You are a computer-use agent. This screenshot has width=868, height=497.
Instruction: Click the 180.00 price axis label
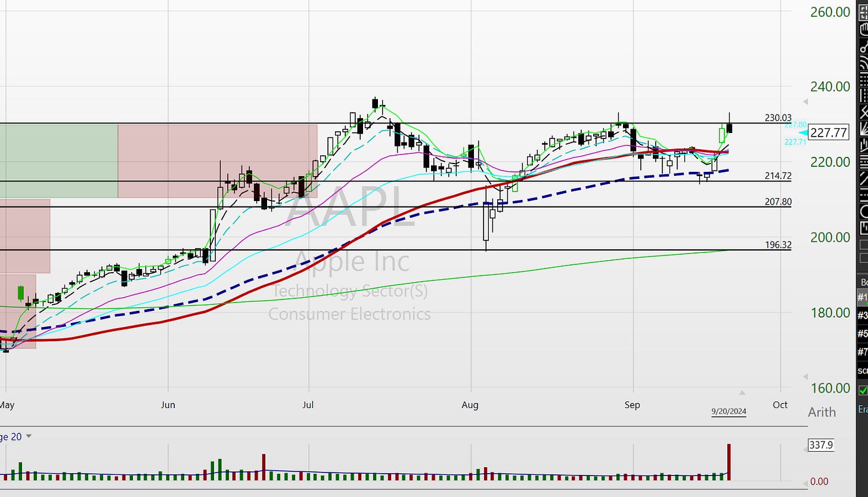tap(830, 312)
